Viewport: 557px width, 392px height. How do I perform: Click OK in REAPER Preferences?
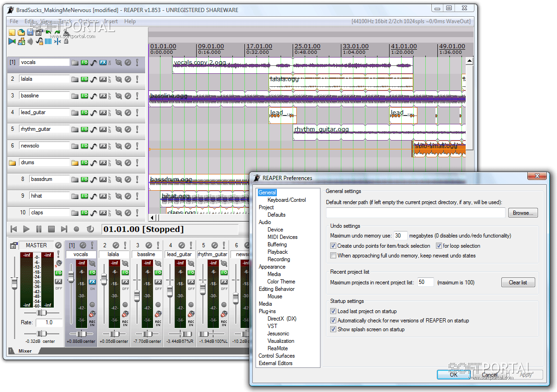tap(454, 375)
